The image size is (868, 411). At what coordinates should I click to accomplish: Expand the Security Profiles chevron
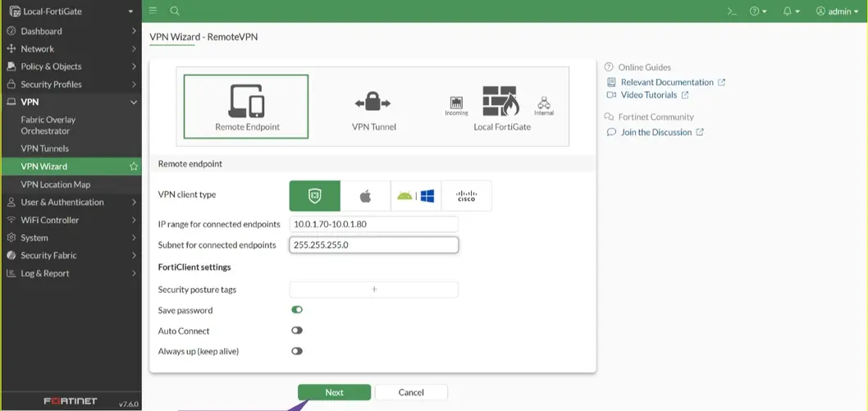(x=134, y=84)
